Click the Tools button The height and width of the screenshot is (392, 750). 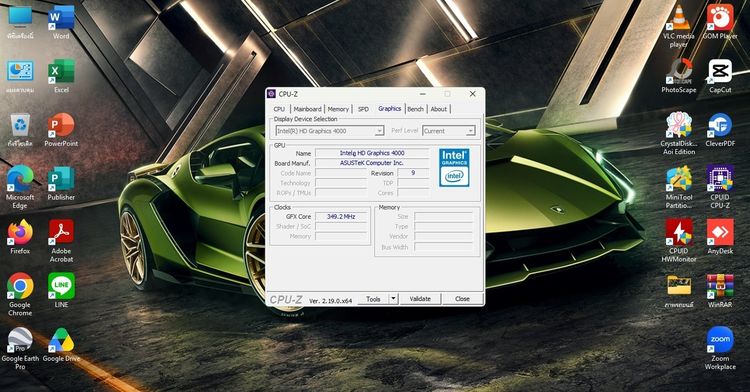pyautogui.click(x=373, y=299)
